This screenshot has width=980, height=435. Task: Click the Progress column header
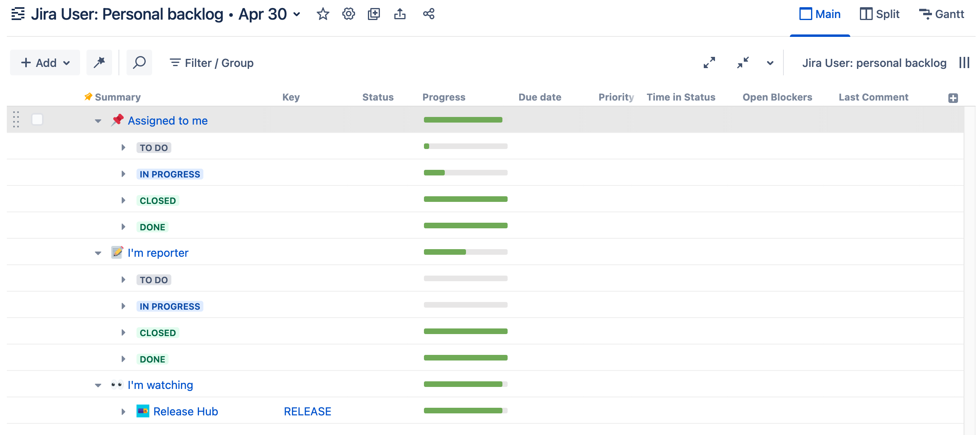(444, 97)
